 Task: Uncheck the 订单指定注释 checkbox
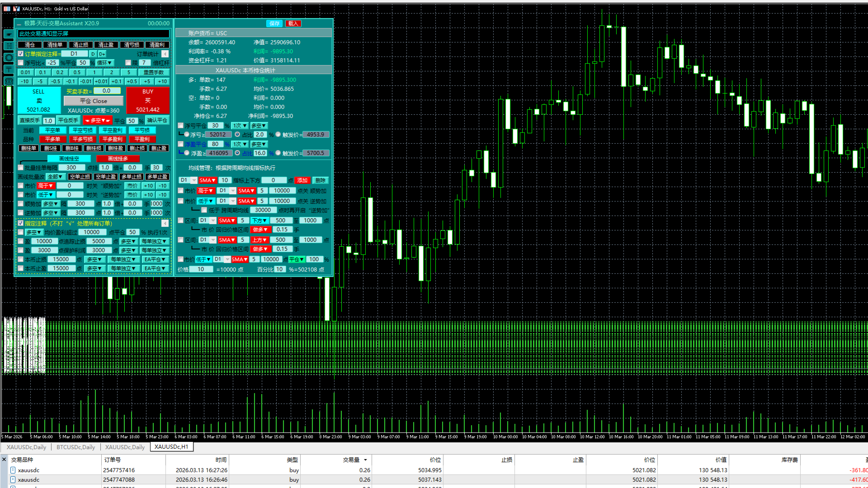21,54
